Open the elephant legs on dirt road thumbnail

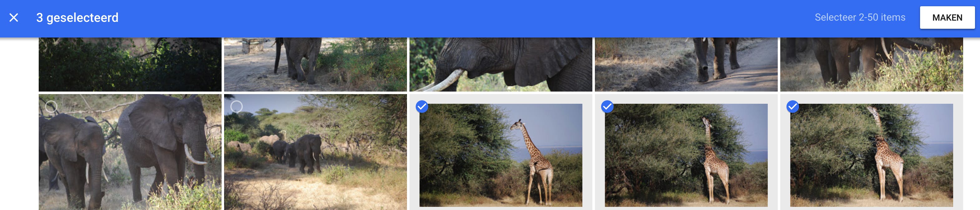point(686,64)
